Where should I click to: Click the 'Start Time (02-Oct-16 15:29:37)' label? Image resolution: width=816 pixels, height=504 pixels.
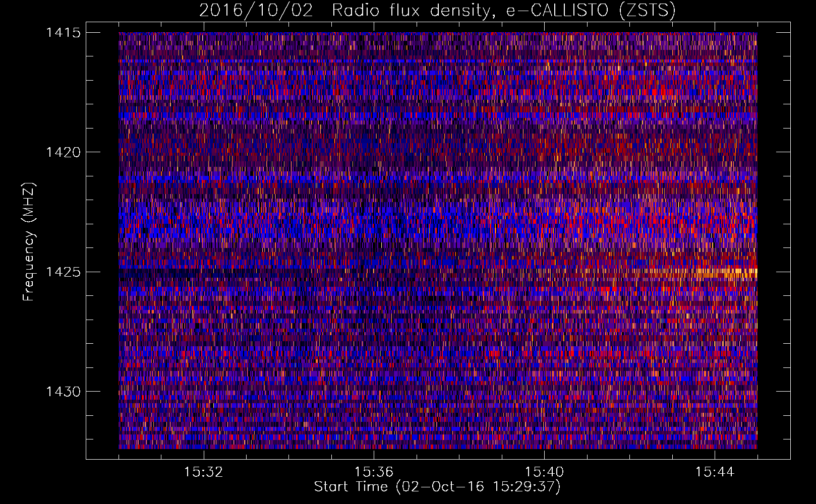tap(437, 487)
